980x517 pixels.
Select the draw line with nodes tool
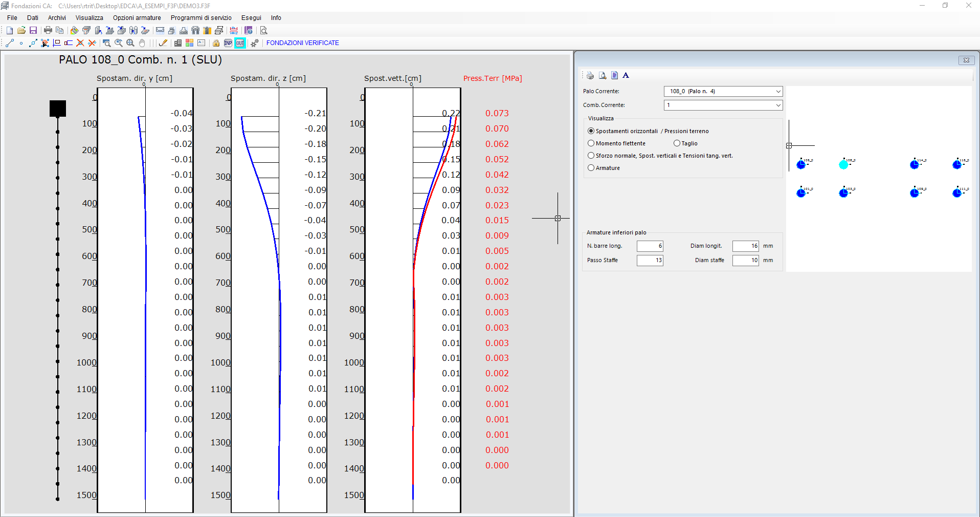point(10,43)
